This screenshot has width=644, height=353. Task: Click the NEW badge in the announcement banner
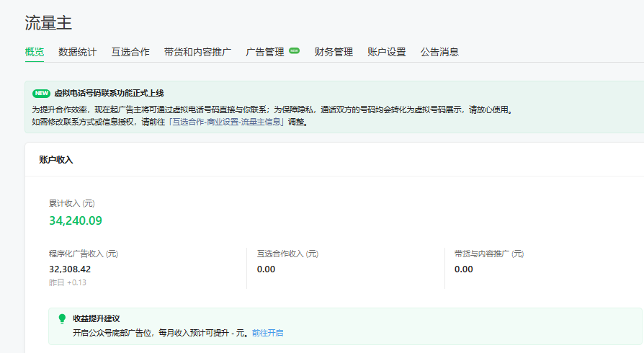(41, 93)
